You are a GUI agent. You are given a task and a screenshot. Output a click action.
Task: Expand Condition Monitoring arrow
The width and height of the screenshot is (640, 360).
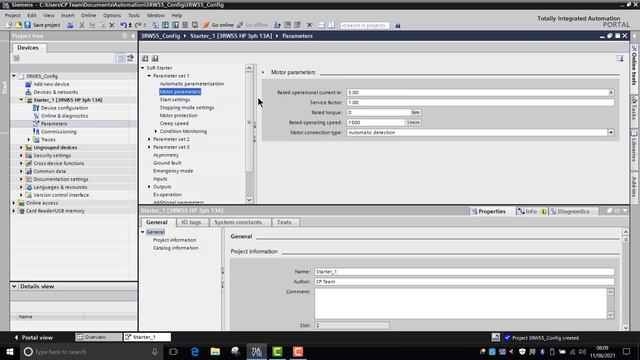(x=156, y=131)
